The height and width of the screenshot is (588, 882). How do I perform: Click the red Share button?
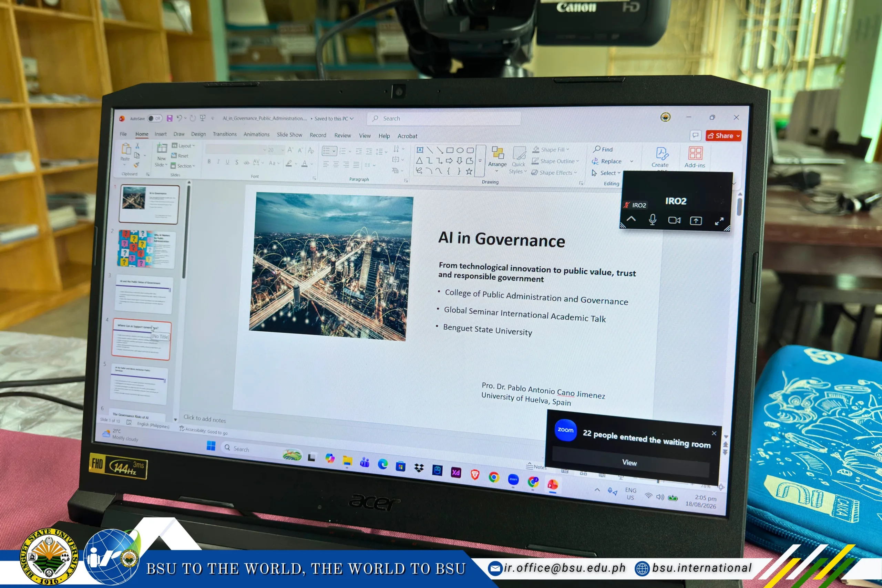tap(724, 135)
